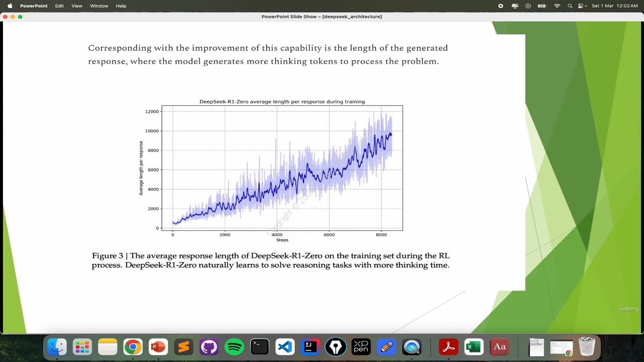This screenshot has height=362, width=644.
Task: Open XP-Pen app from the dock
Action: coord(361,347)
